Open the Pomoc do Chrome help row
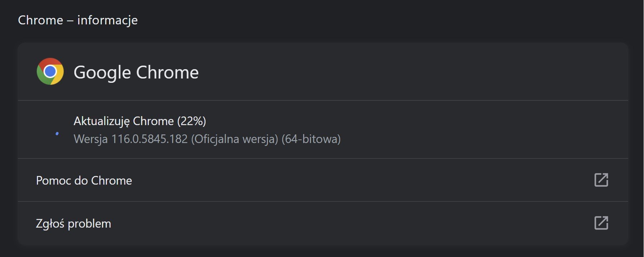Viewport: 644px width, 257px height. pyautogui.click(x=323, y=180)
